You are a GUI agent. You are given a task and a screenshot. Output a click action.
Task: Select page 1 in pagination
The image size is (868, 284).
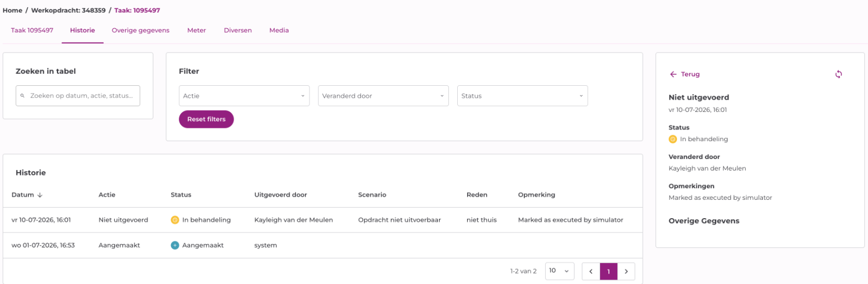click(608, 271)
